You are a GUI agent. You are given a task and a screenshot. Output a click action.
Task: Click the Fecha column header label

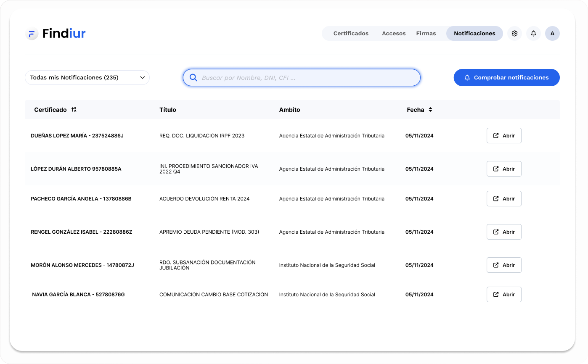point(416,110)
